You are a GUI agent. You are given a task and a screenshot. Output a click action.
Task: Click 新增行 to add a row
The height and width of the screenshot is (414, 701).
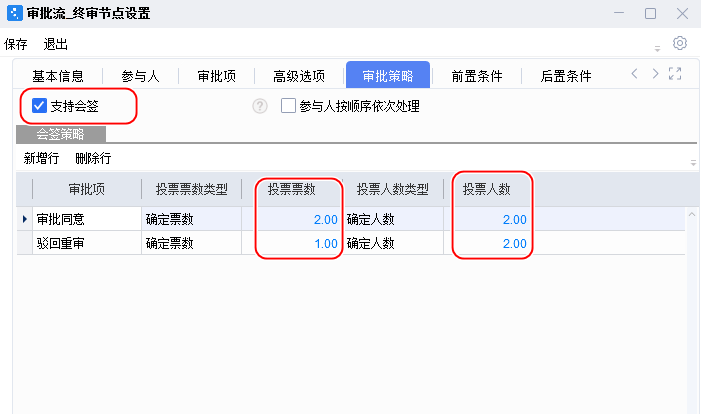click(x=41, y=158)
